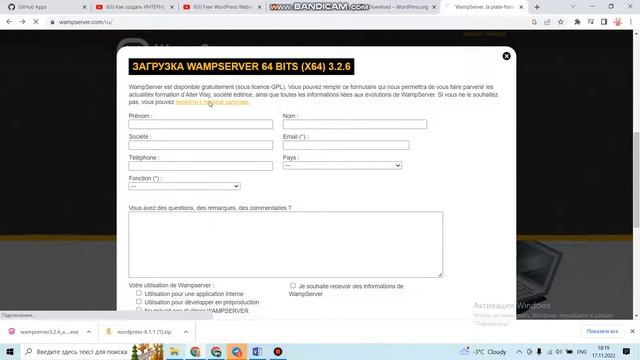Click the page vertical scrollbar
Image resolution: width=640 pixels, height=360 pixels.
[x=636, y=180]
